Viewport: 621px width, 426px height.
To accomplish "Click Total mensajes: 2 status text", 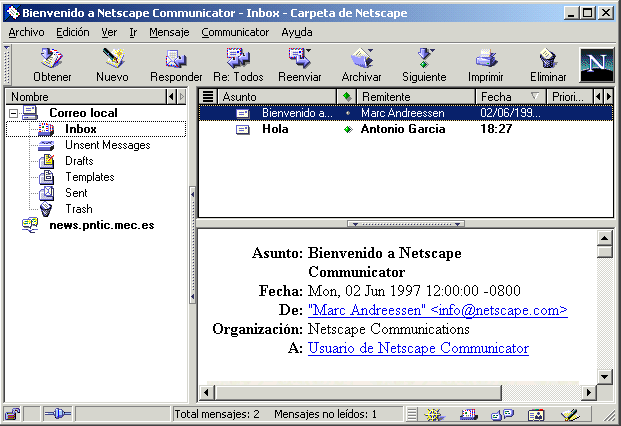I will pyautogui.click(x=217, y=414).
